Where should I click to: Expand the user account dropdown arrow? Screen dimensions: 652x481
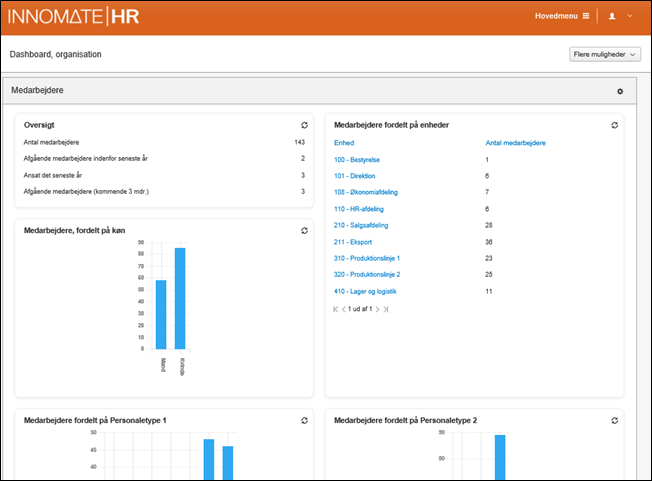tap(630, 16)
